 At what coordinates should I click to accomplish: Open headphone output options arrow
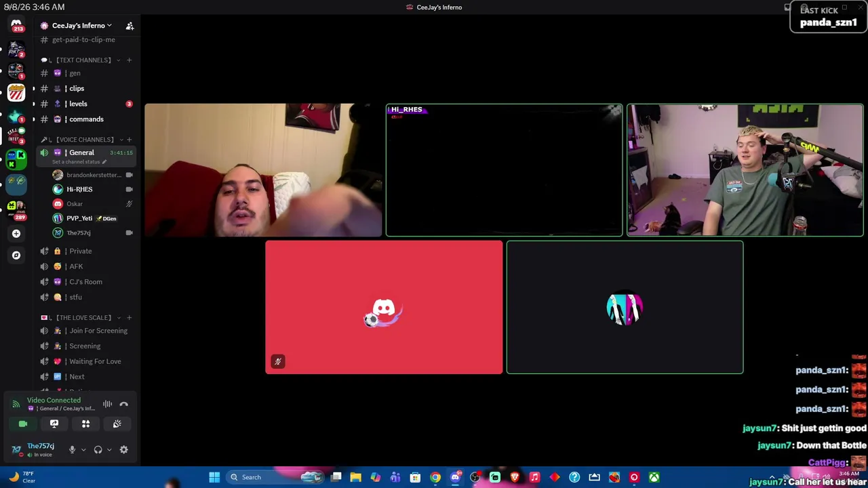tap(109, 449)
